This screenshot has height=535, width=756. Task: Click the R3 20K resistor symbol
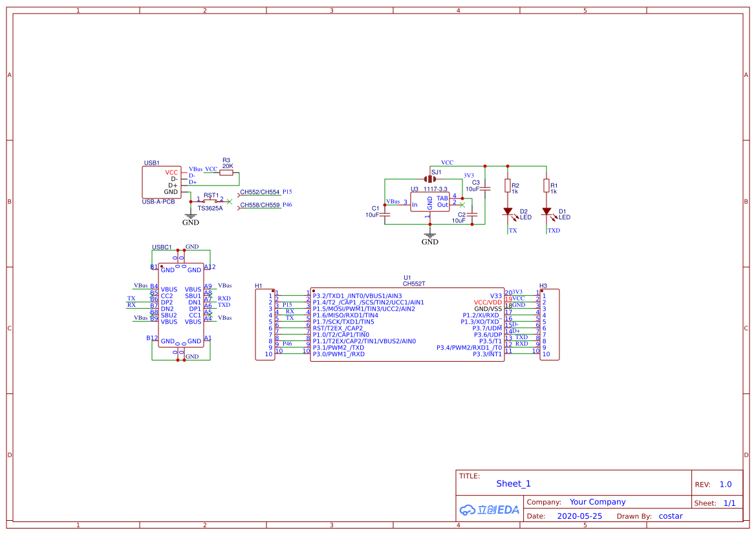tap(226, 173)
